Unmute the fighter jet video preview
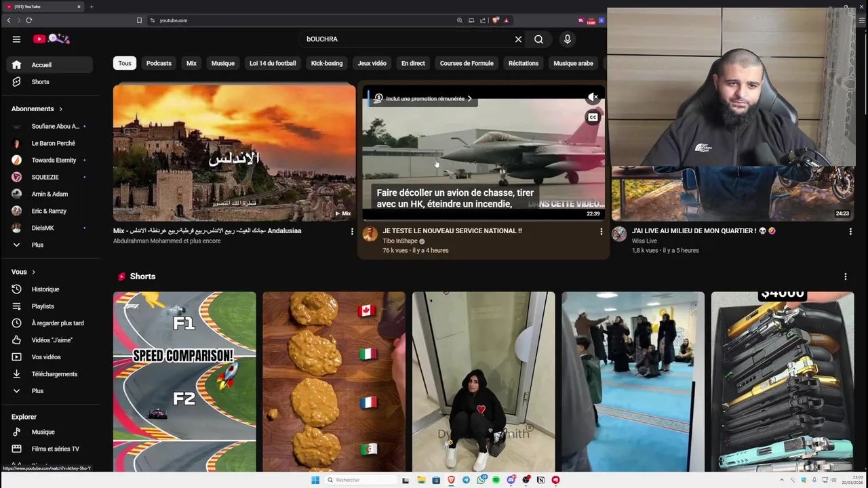 (x=593, y=97)
